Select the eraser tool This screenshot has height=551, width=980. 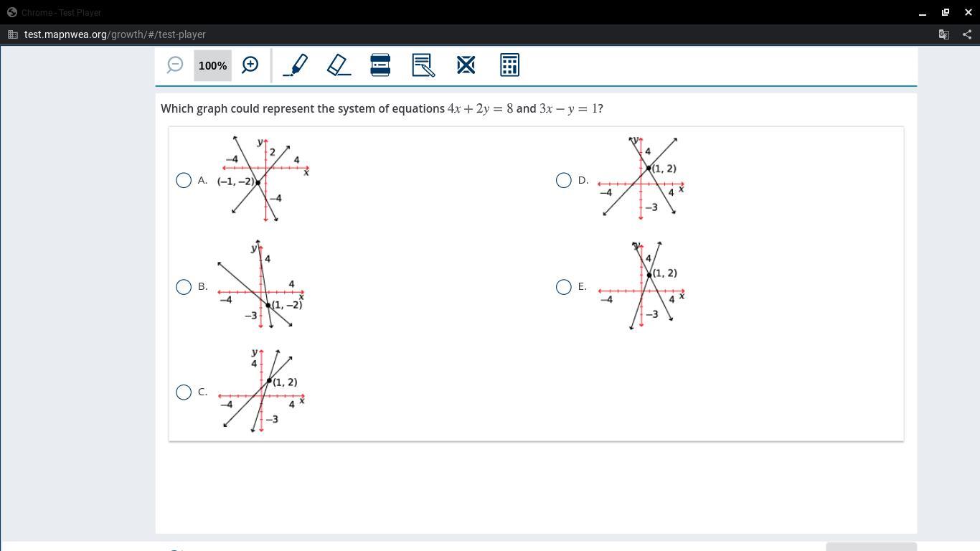[x=339, y=65]
